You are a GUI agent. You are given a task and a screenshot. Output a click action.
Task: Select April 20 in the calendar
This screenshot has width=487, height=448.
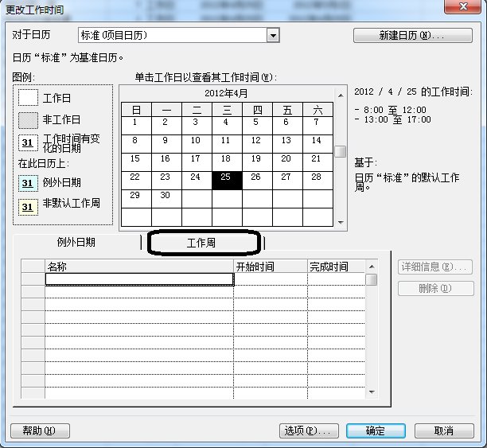(287, 162)
